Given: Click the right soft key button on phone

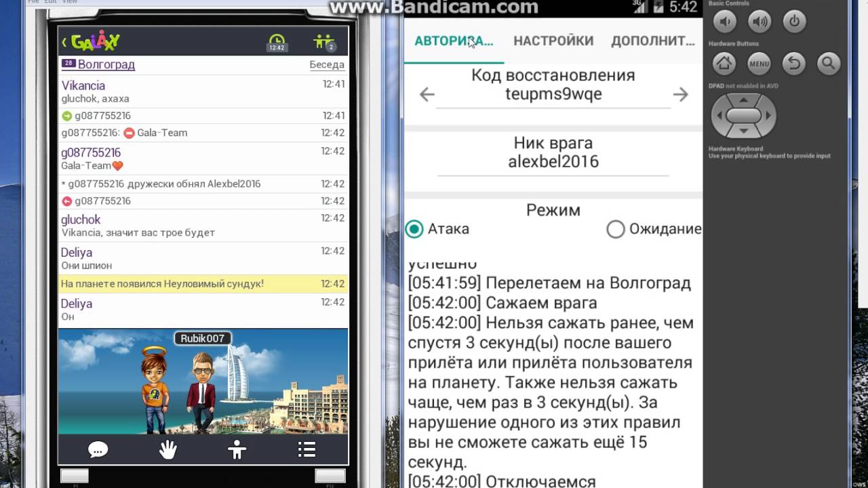Looking at the screenshot, I should [330, 475].
